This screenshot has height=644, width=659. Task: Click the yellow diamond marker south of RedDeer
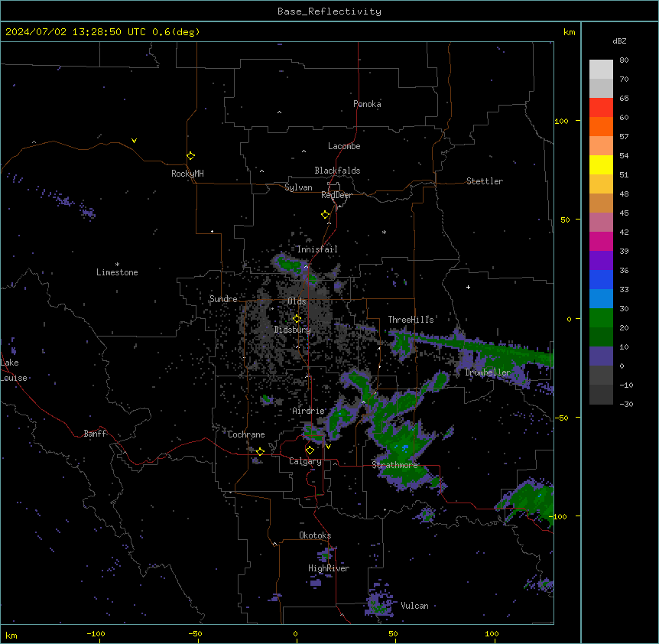click(326, 214)
